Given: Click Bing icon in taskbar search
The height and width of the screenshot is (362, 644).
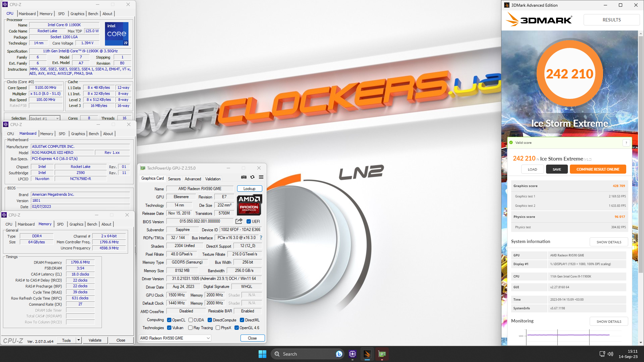Looking at the screenshot, I should [339, 354].
